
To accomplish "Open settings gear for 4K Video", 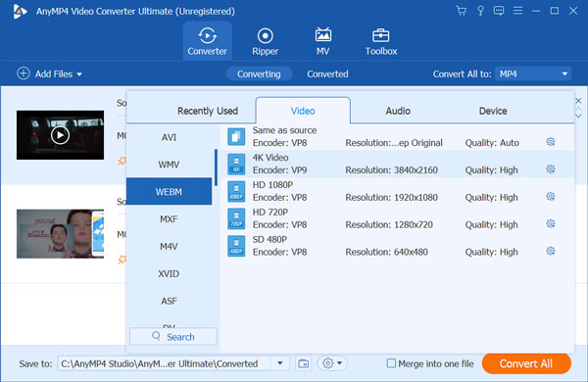I will [551, 169].
